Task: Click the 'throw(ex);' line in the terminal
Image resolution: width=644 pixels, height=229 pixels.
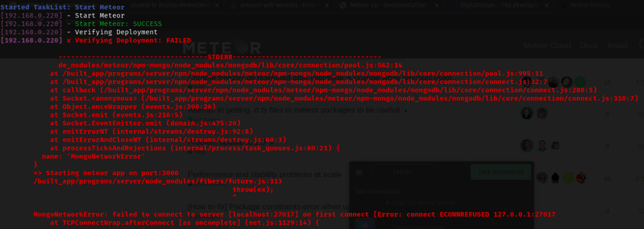Action: coord(253,189)
